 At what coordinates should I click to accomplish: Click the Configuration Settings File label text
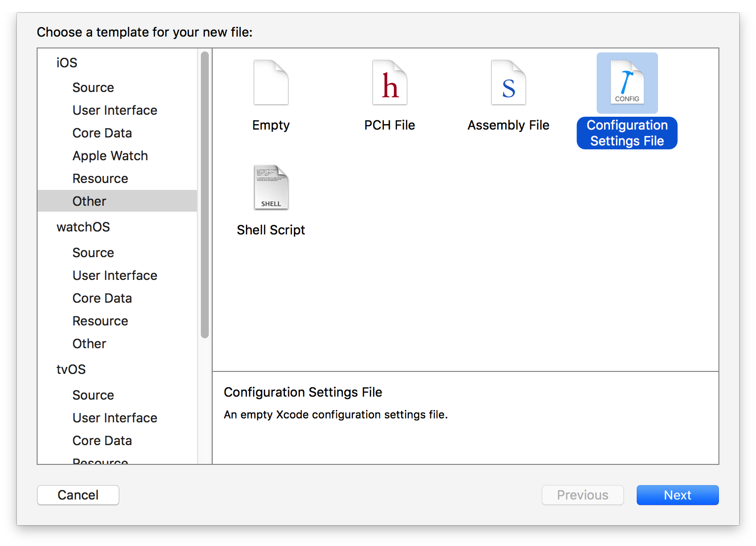click(627, 133)
